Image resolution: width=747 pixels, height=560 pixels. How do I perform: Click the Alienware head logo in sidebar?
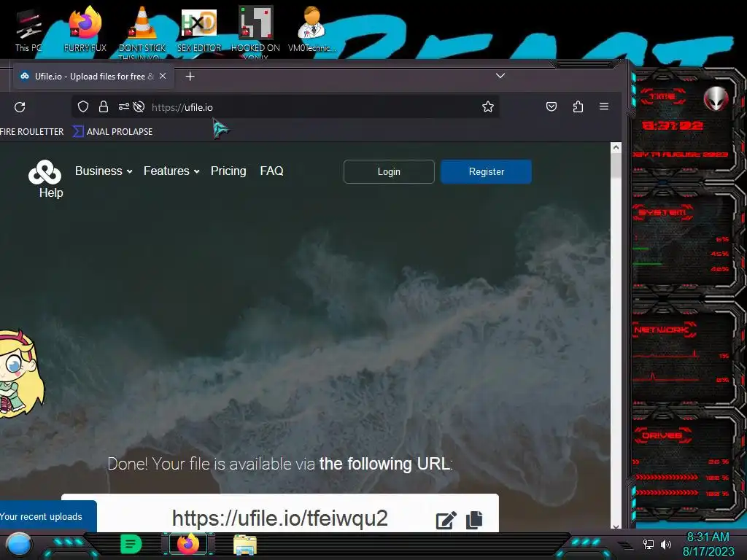point(716,98)
